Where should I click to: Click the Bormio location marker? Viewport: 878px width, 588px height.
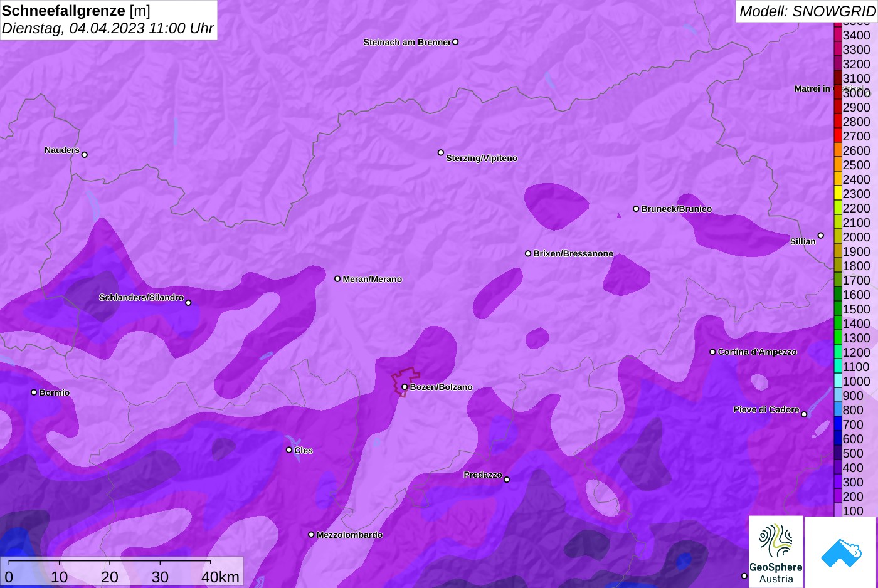(34, 392)
